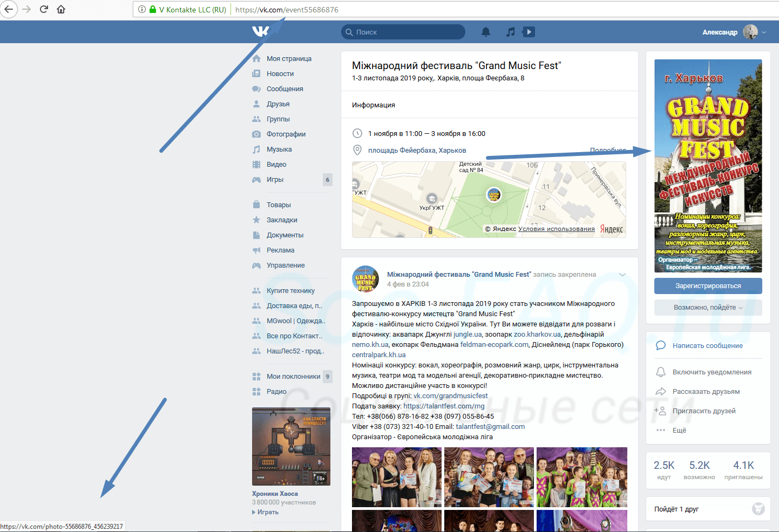The width and height of the screenshot is (779, 532).
Task: Open video player icon in header
Action: click(529, 32)
